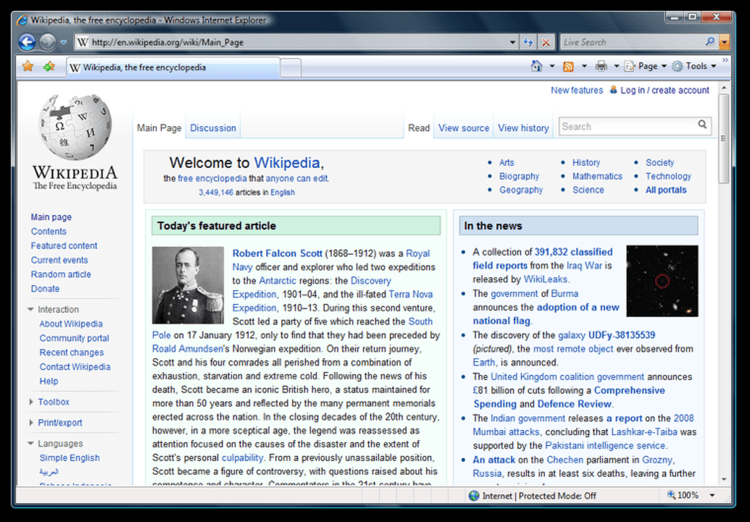This screenshot has height=522, width=750.
Task: Collapse the Languages sidebar section
Action: [x=55, y=444]
